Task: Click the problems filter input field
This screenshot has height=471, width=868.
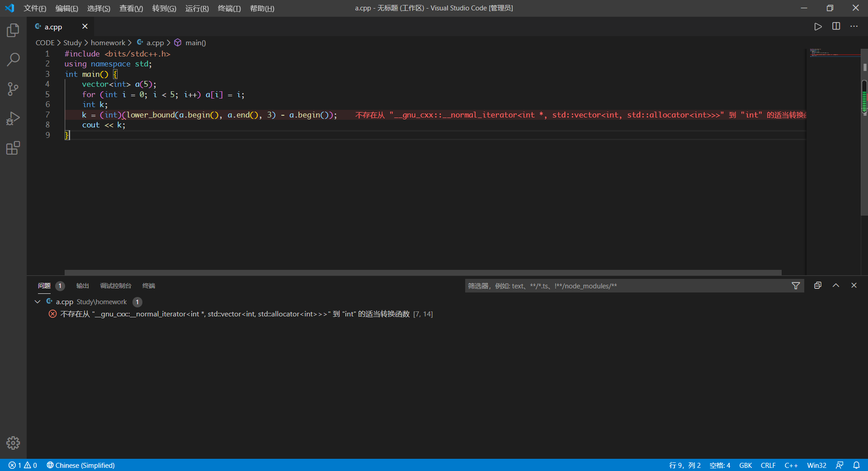Action: [x=628, y=286]
